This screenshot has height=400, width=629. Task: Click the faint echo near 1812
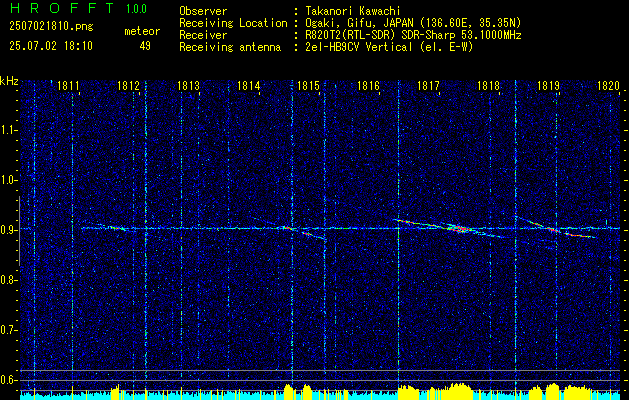point(116,228)
